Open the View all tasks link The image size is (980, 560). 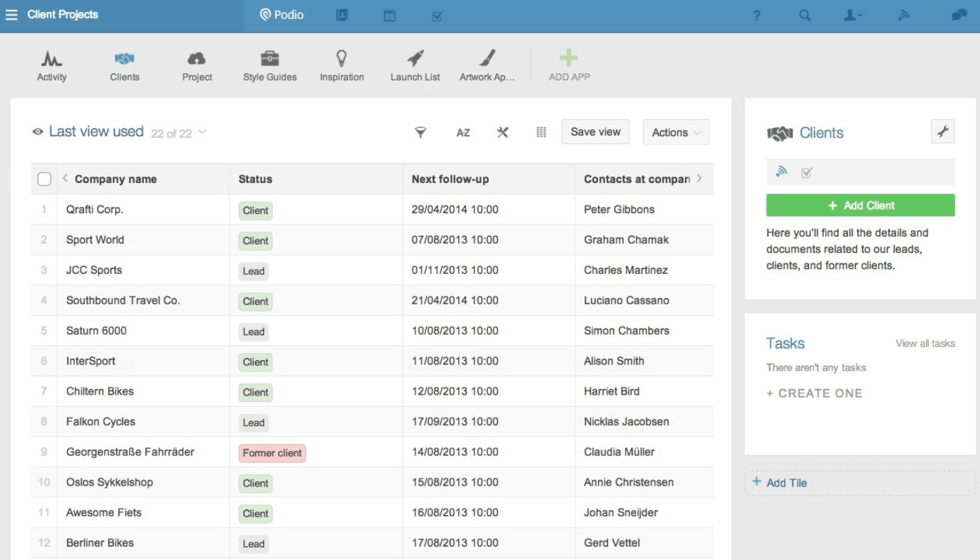925,344
